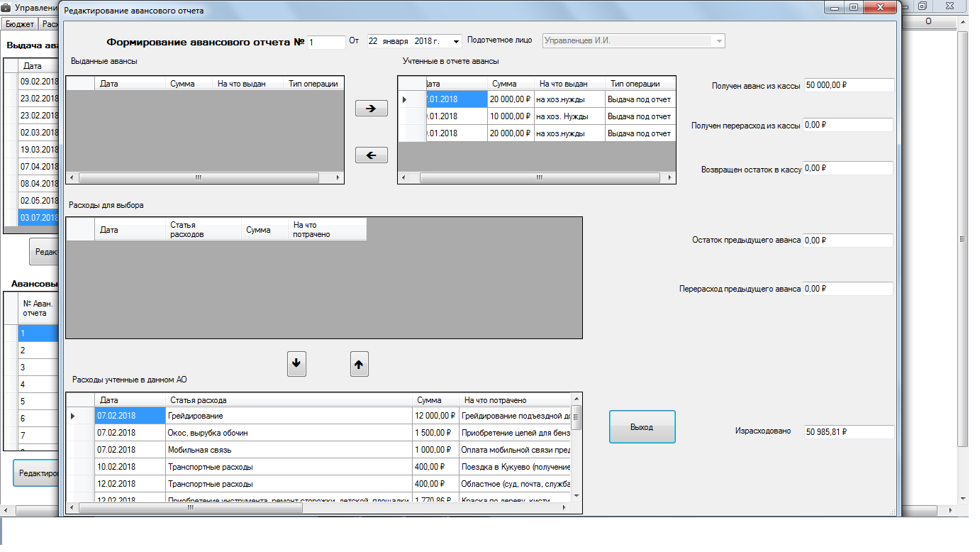The width and height of the screenshot is (980, 552).
Task: Open the date picker dropdown arrow
Action: click(456, 42)
